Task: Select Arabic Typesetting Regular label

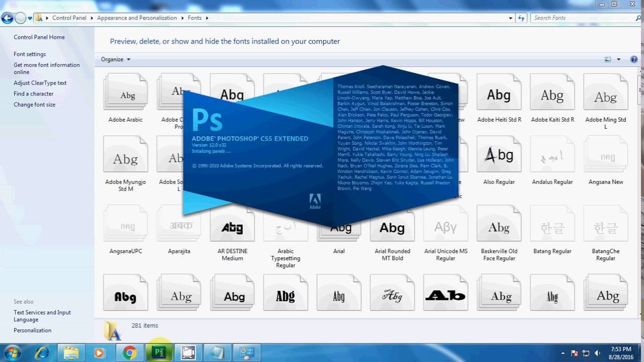Action: point(286,258)
